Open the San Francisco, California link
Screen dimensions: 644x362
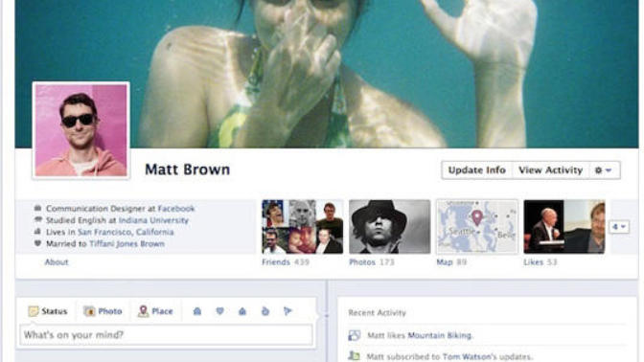pos(126,232)
